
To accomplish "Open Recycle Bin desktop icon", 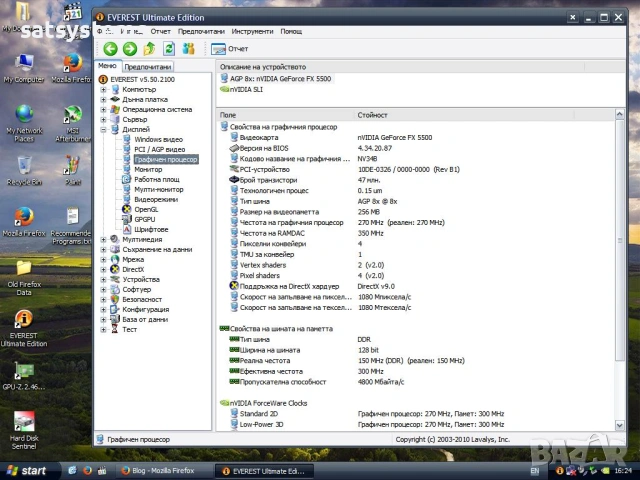I will 24,171.
